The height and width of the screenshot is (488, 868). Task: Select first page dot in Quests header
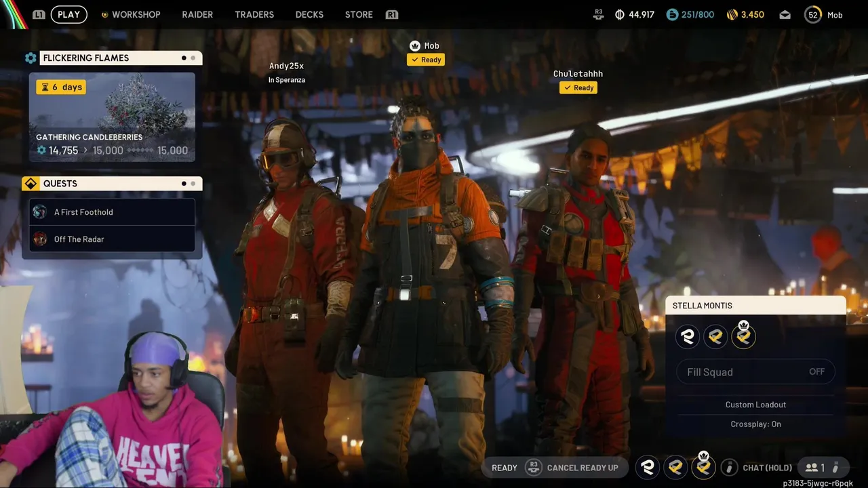[x=184, y=184]
